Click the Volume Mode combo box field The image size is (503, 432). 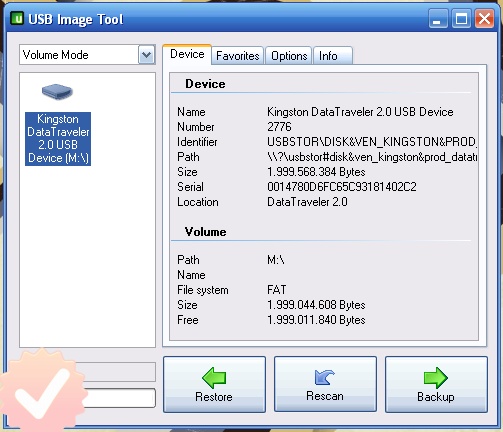[x=87, y=55]
